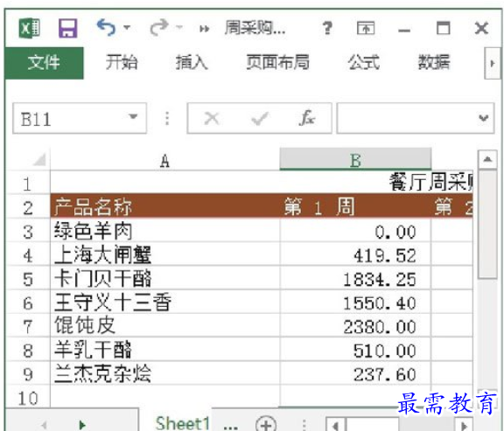Image resolution: width=504 pixels, height=431 pixels.
Task: Click the vertical scrollbar thumb
Action: click(487, 225)
